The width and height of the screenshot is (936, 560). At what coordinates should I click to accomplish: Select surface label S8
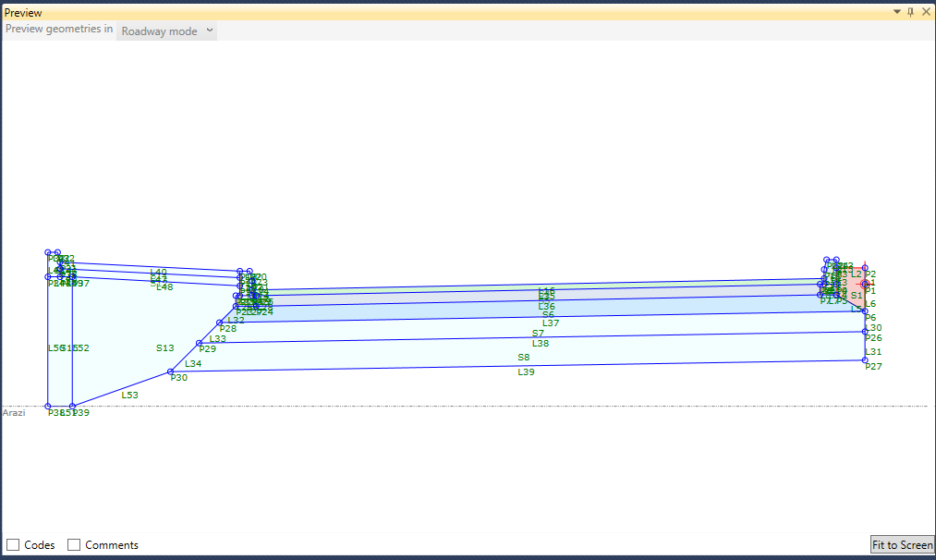pos(524,357)
